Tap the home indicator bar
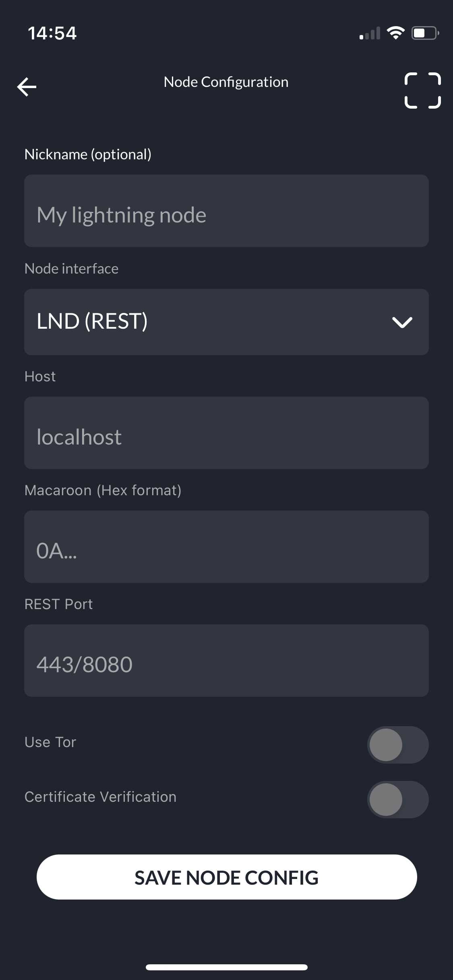 click(227, 967)
